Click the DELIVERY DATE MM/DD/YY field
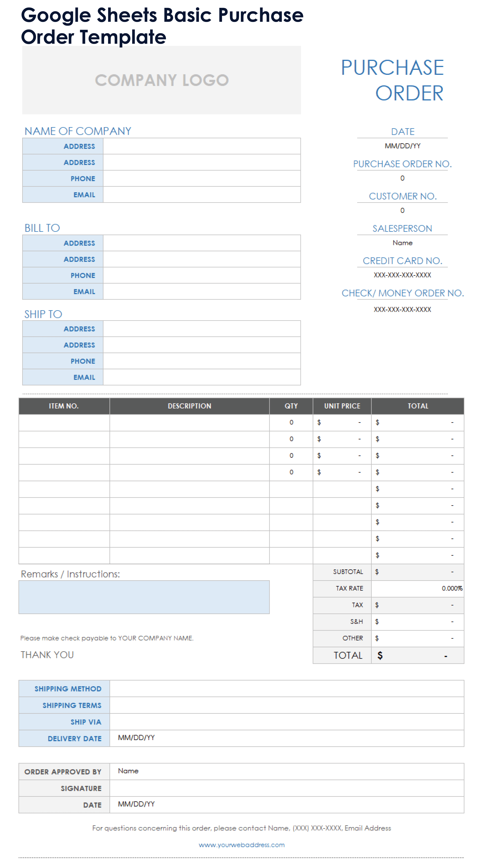485x868 pixels. point(287,738)
